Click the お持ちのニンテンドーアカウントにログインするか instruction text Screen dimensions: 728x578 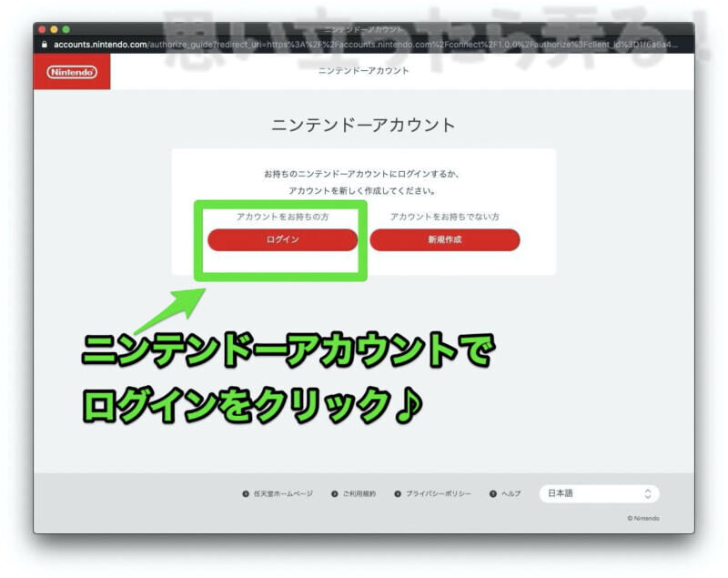pyautogui.click(x=362, y=174)
